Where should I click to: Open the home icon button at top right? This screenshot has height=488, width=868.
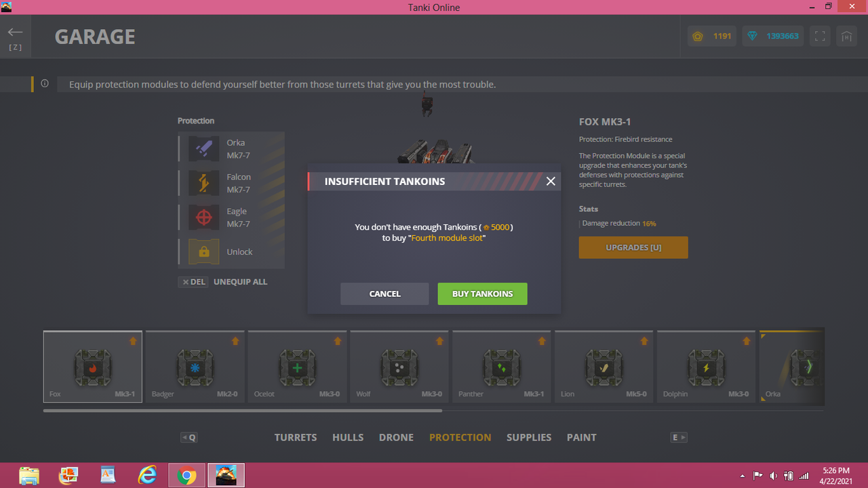846,37
